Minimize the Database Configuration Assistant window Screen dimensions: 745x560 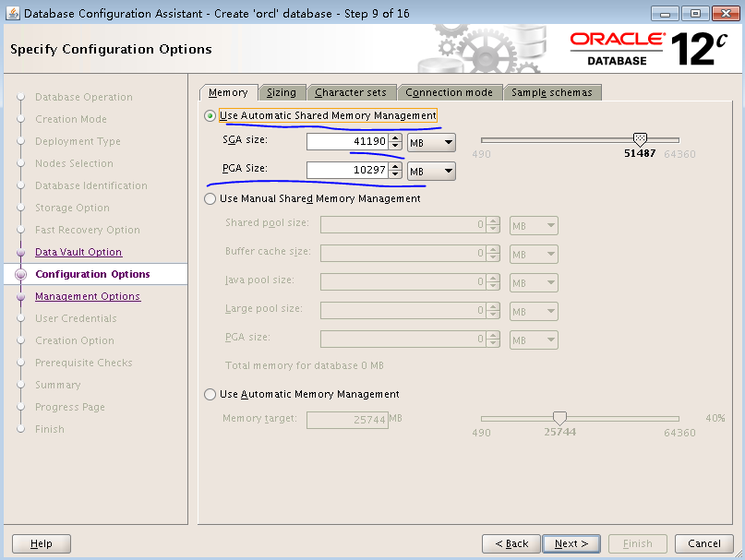point(665,13)
